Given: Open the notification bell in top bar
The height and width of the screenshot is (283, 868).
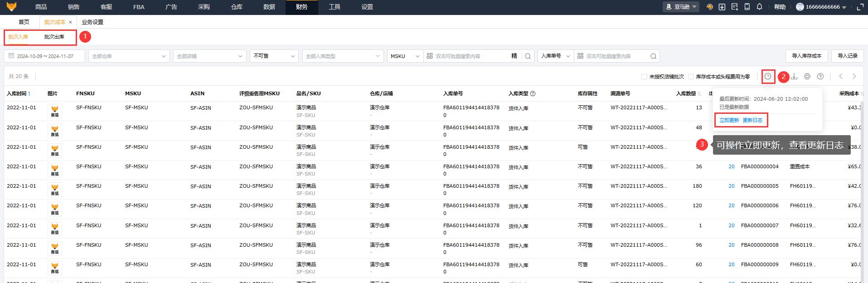Looking at the screenshot, I should (760, 7).
